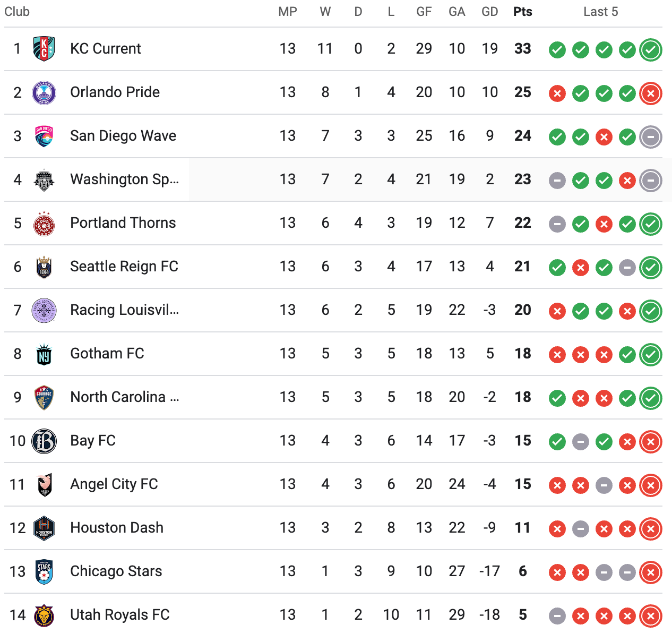This screenshot has height=633, width=672.
Task: Click the Chicago Stars crest icon
Action: pyautogui.click(x=44, y=571)
